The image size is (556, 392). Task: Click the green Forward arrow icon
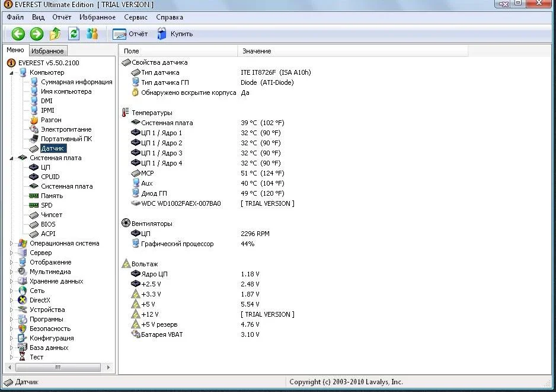(37, 34)
